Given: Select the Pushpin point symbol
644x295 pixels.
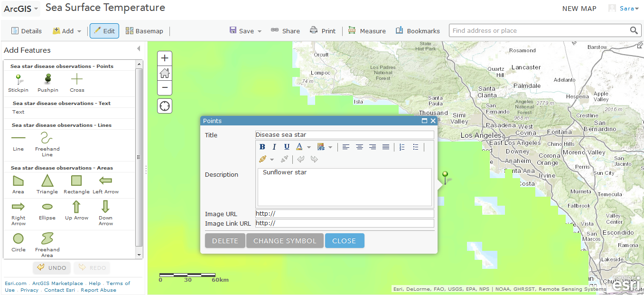Looking at the screenshot, I should [x=47, y=77].
